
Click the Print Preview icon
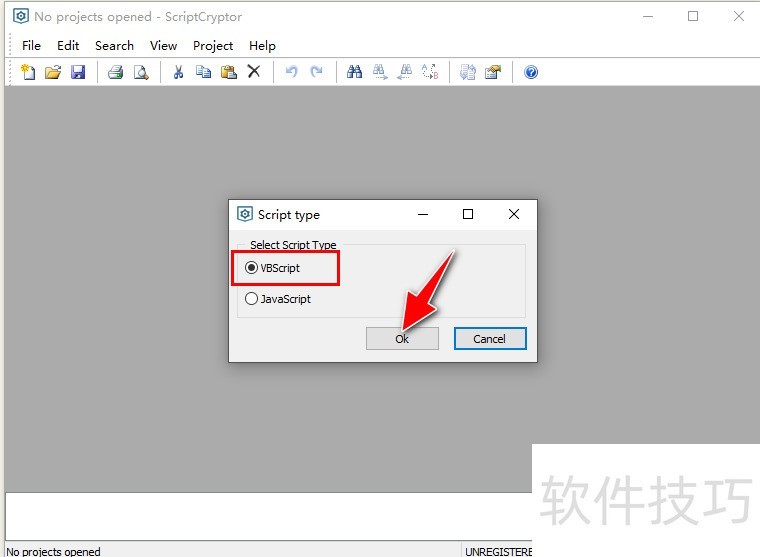pyautogui.click(x=141, y=72)
